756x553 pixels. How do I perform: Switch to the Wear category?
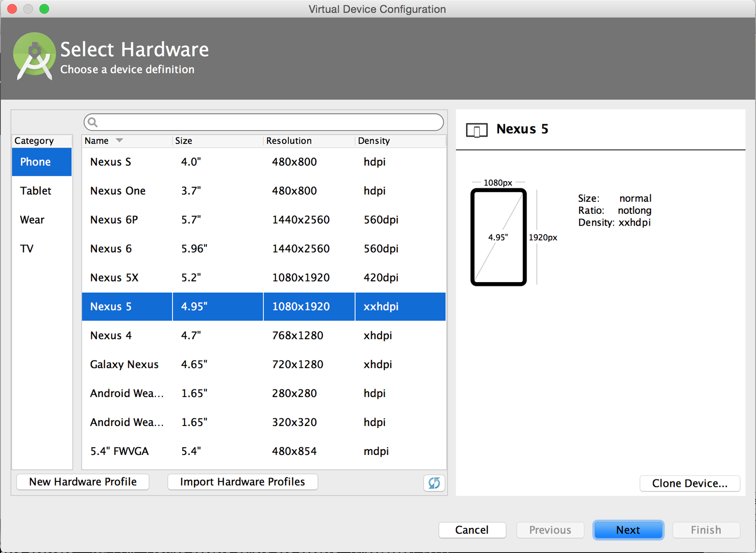tap(32, 220)
